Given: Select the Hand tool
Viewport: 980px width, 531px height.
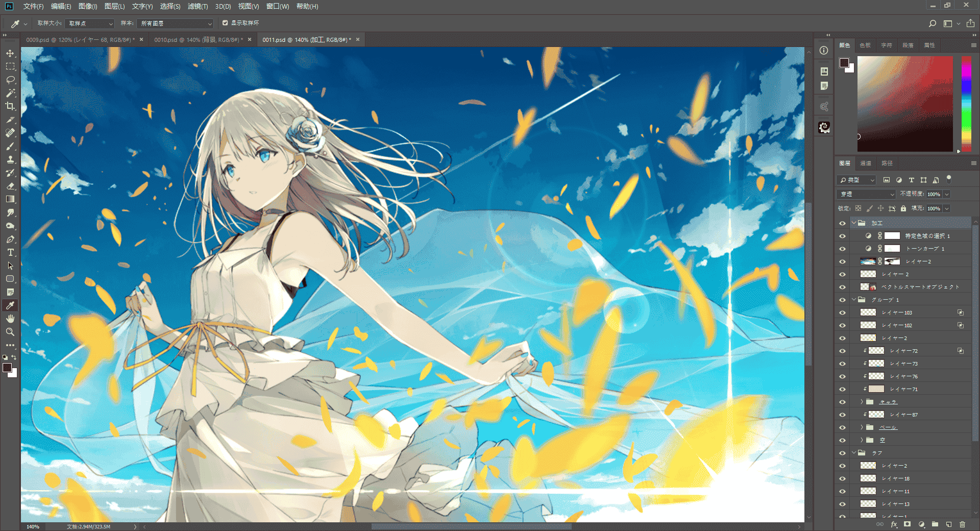Looking at the screenshot, I should (x=10, y=319).
